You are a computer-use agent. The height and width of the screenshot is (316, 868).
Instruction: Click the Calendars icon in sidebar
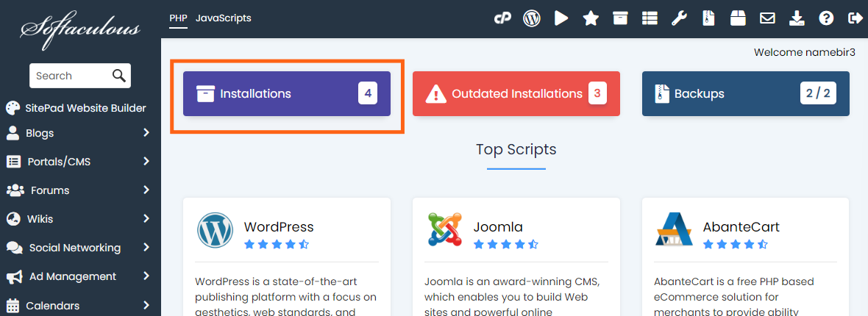(x=13, y=306)
